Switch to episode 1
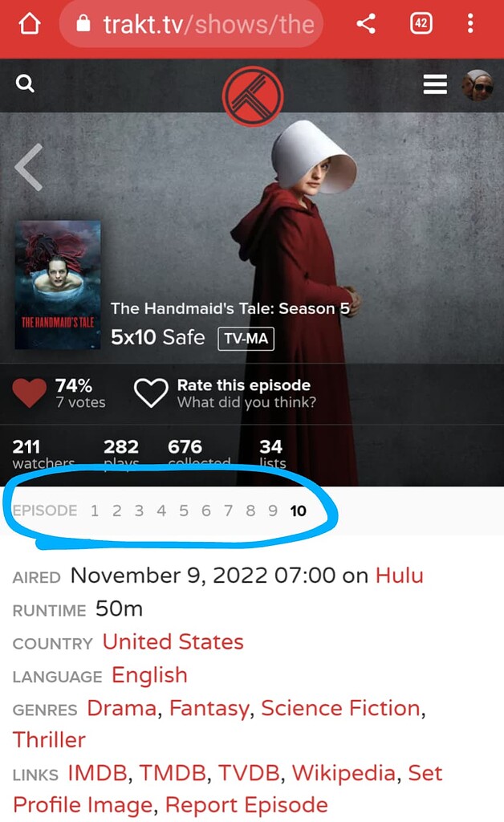 tap(95, 511)
